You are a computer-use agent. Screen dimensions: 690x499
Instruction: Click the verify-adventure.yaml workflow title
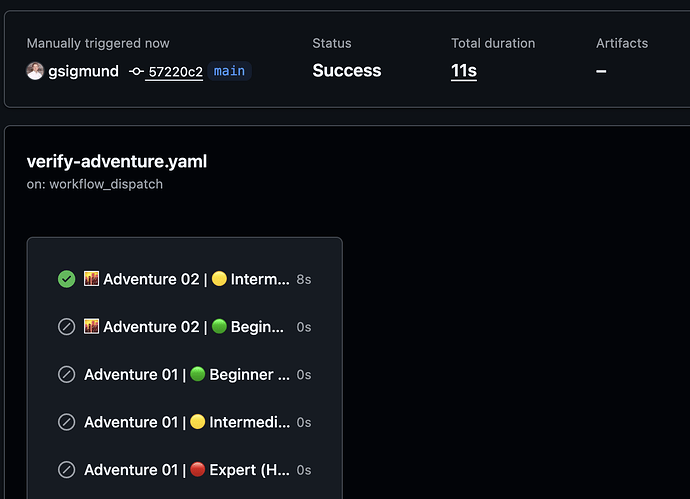click(117, 161)
